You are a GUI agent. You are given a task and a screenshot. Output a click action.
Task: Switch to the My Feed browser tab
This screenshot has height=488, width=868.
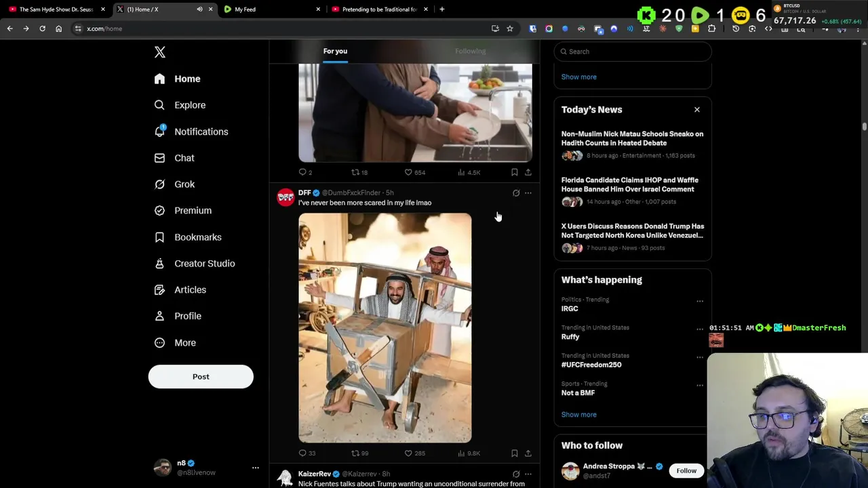tap(271, 9)
